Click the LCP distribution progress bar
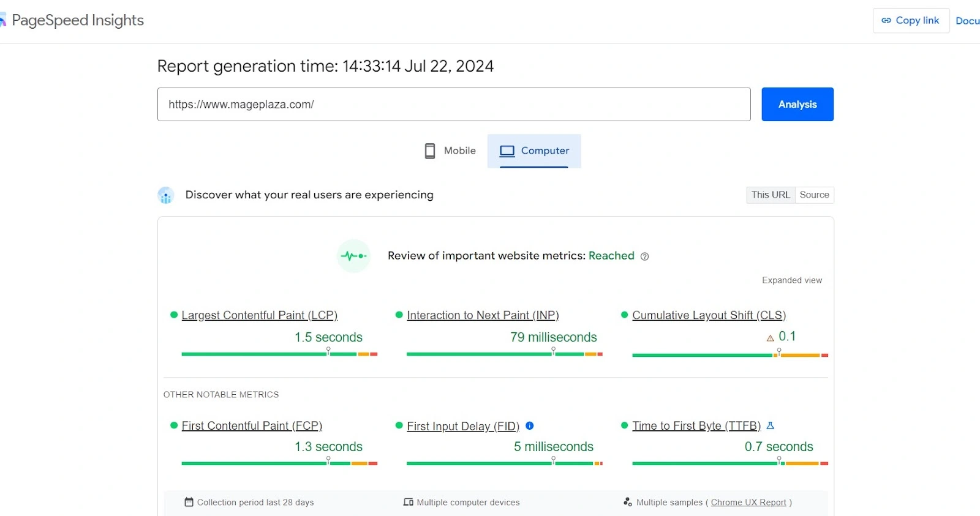This screenshot has height=516, width=980. [x=279, y=354]
